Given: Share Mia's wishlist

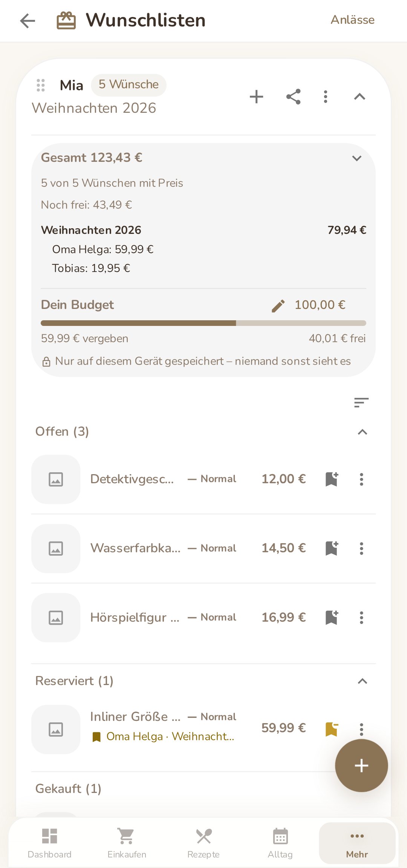Looking at the screenshot, I should [x=293, y=97].
